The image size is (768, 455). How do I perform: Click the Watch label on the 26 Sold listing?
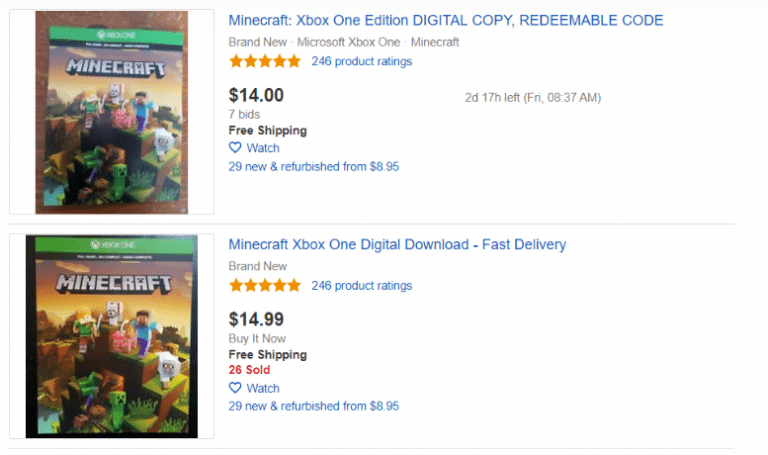263,388
